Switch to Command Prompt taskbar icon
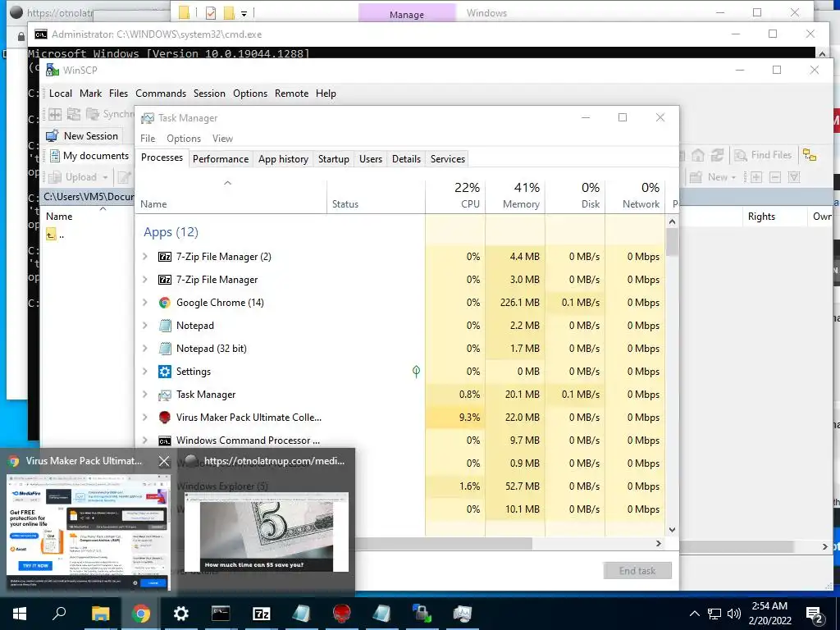The image size is (840, 630). (221, 614)
